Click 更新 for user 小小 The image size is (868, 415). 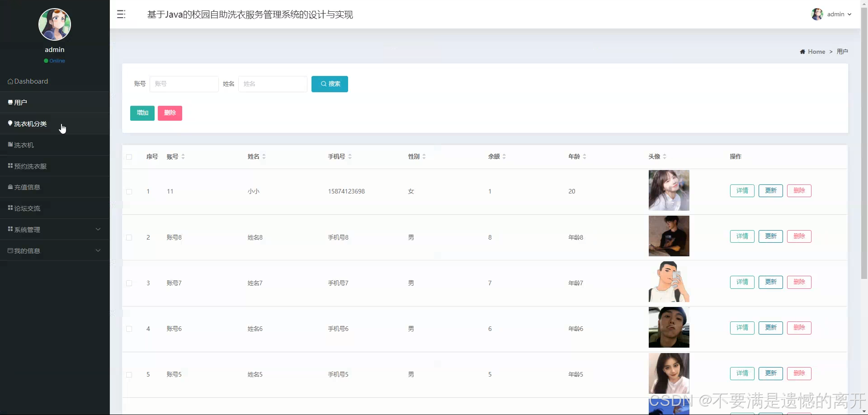(x=771, y=191)
